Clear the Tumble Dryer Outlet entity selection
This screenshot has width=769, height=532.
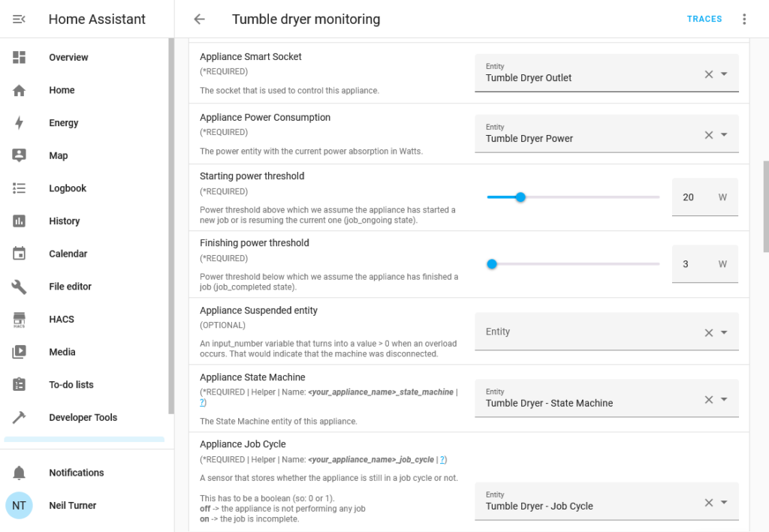pyautogui.click(x=708, y=74)
